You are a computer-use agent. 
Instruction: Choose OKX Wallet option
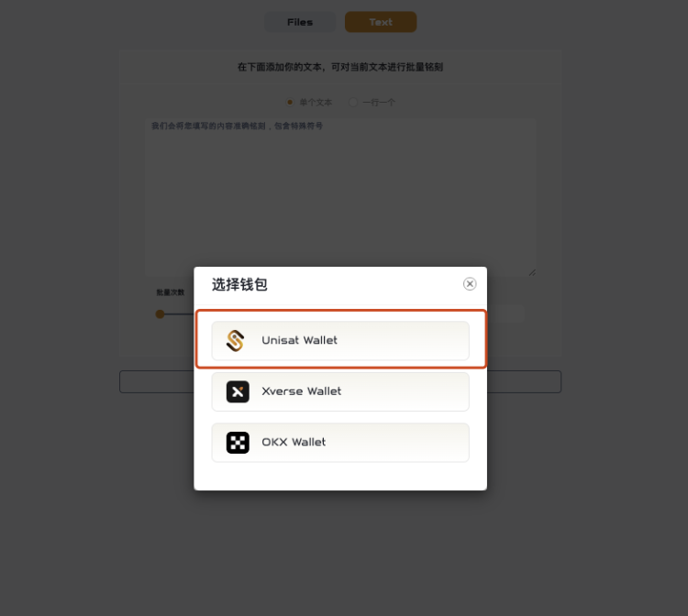click(340, 443)
